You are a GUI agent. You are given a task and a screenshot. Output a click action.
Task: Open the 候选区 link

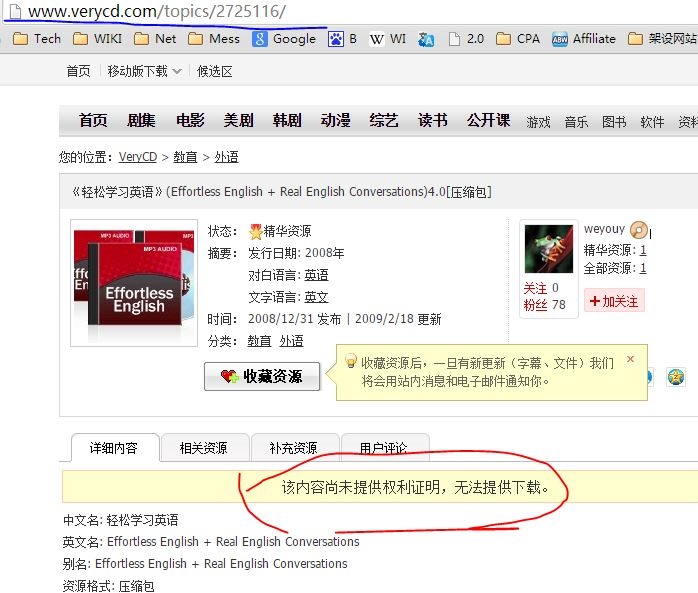[215, 71]
